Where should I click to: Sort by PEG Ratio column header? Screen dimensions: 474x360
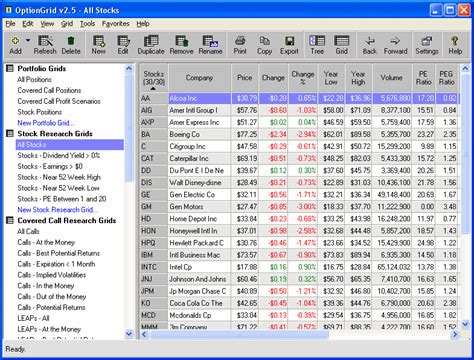point(446,78)
